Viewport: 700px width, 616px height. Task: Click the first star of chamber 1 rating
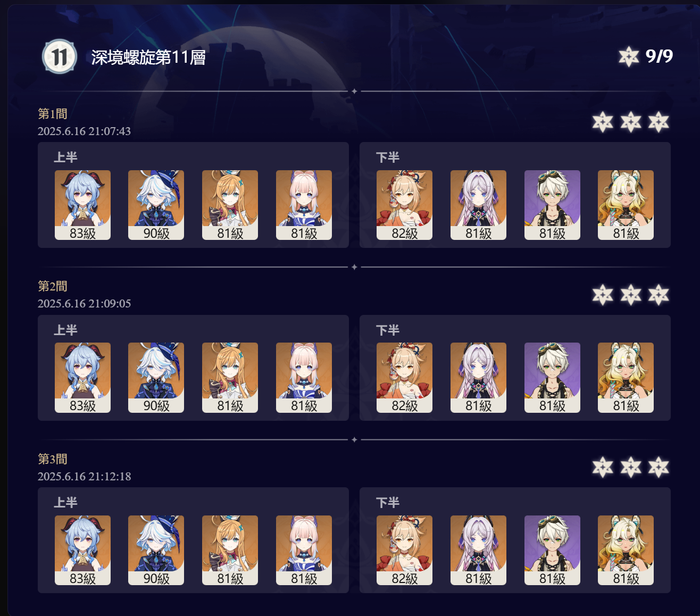603,122
